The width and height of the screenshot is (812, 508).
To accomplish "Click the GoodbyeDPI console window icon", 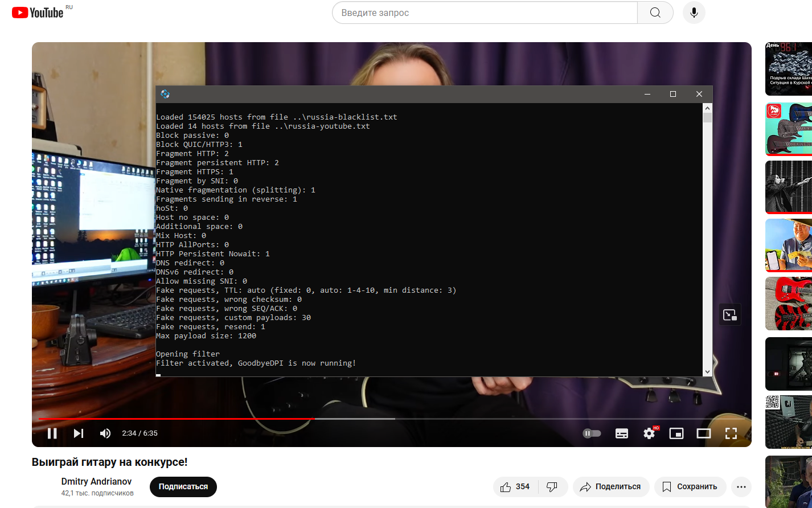I will [165, 94].
